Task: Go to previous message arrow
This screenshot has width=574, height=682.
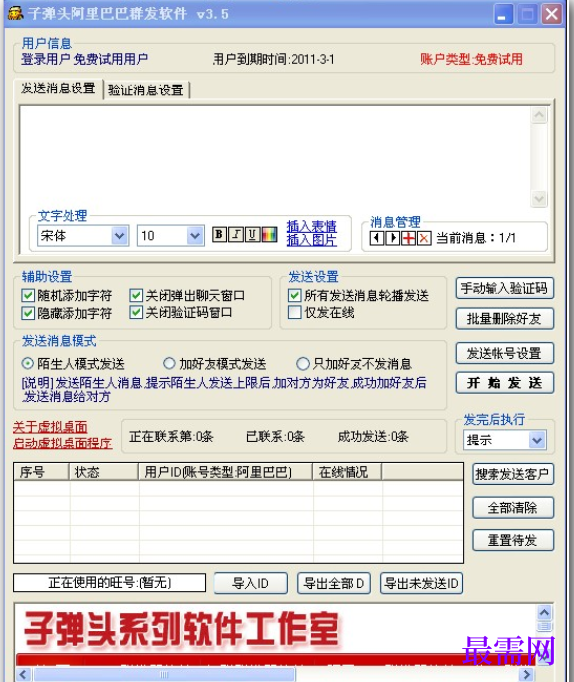Action: (x=377, y=238)
